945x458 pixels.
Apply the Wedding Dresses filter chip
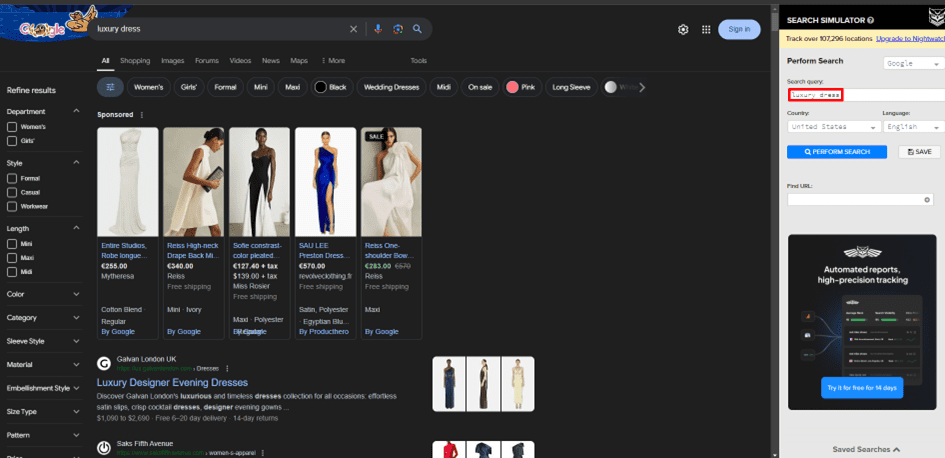392,87
